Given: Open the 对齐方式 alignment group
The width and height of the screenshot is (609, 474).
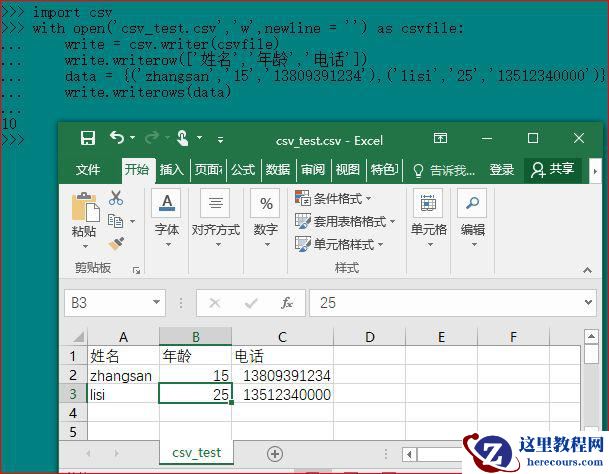Looking at the screenshot, I should pos(216,219).
